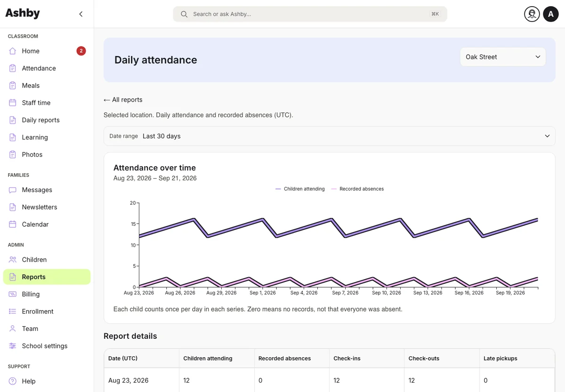Click the Team person icon
The width and height of the screenshot is (565, 392).
click(x=13, y=328)
